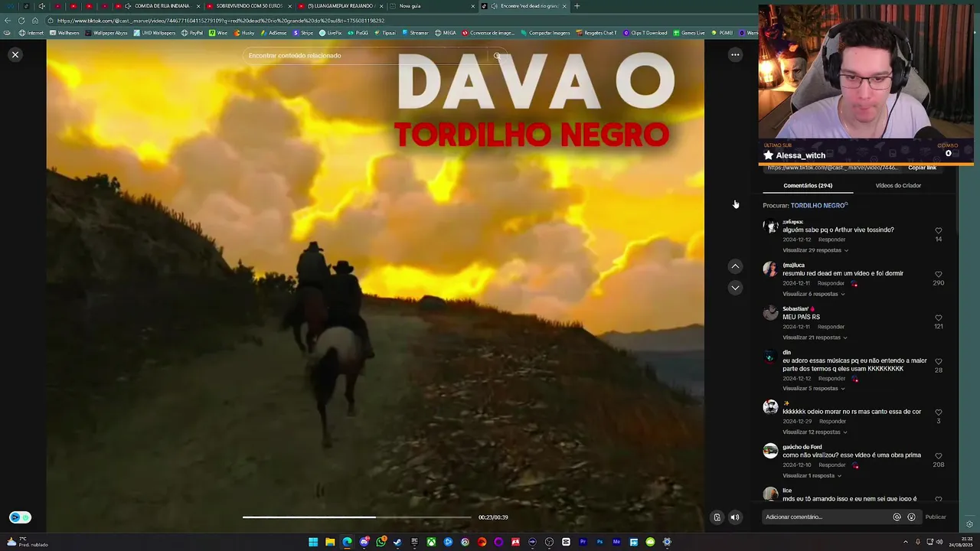Like the 'como não viralizou' comment

click(x=939, y=456)
